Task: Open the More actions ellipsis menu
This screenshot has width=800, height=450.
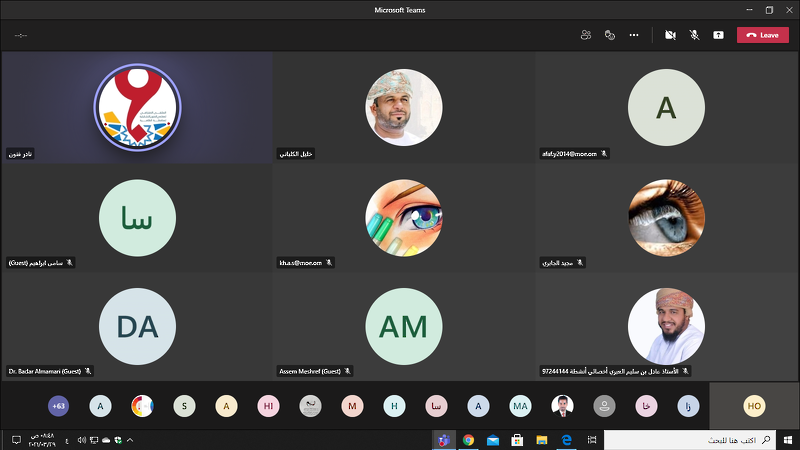Action: pos(634,35)
